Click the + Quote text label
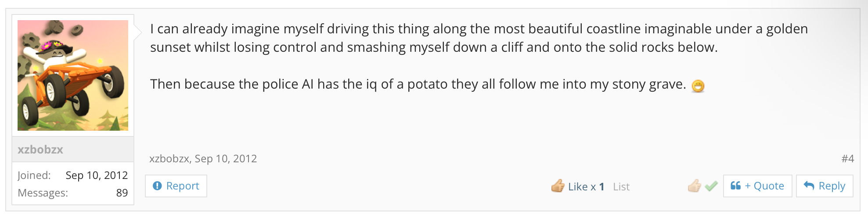This screenshot has height=218, width=868. 764,186
